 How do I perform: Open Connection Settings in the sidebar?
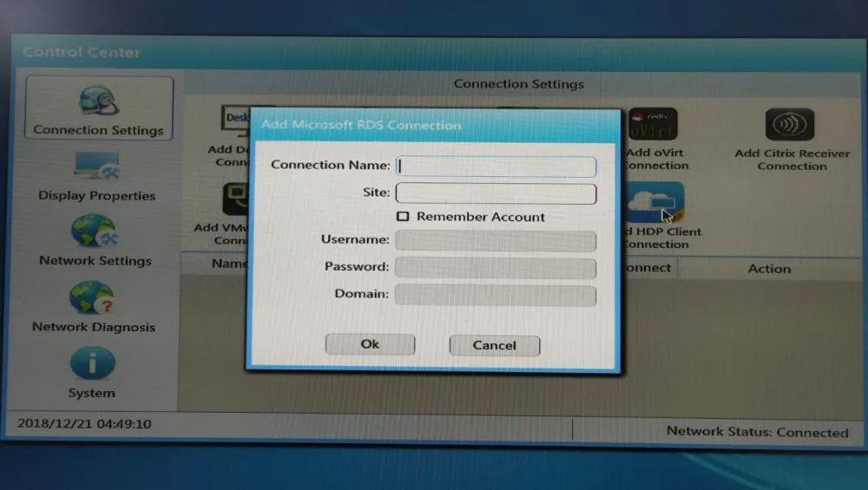(x=99, y=108)
